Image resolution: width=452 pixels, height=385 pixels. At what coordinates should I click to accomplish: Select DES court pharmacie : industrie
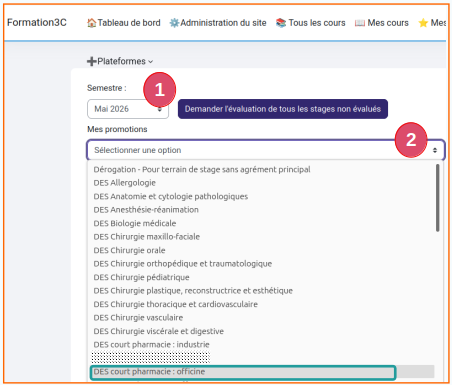tap(151, 345)
